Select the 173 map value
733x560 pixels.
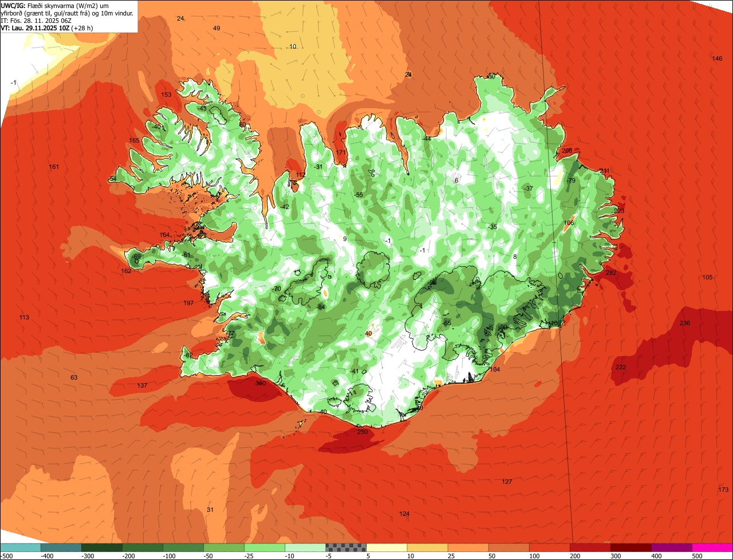pyautogui.click(x=723, y=490)
